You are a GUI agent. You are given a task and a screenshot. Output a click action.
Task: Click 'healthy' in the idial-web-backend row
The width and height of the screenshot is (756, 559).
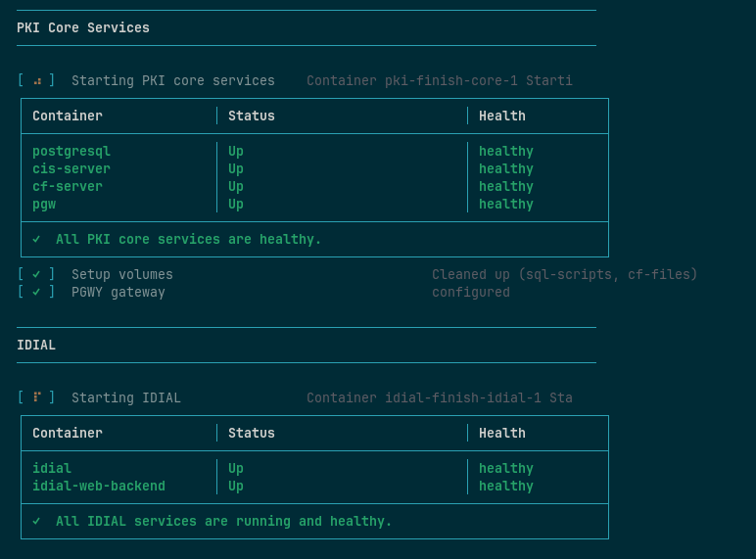(x=505, y=487)
